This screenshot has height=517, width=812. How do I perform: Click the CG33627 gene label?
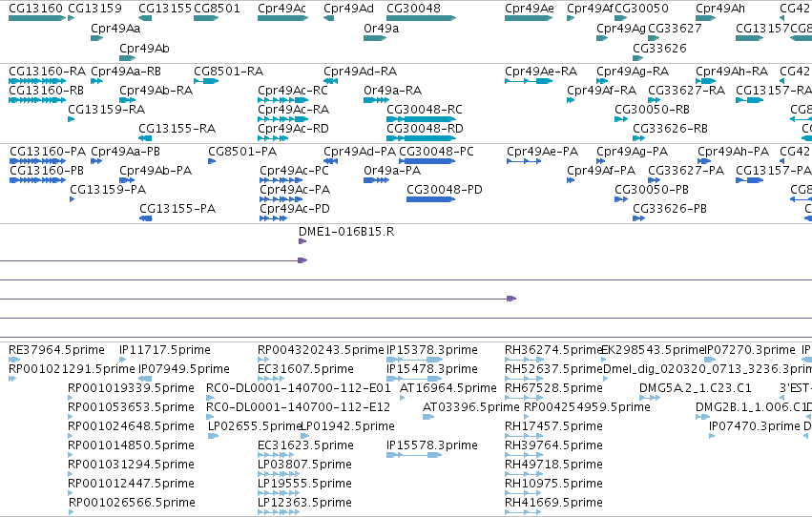click(675, 29)
